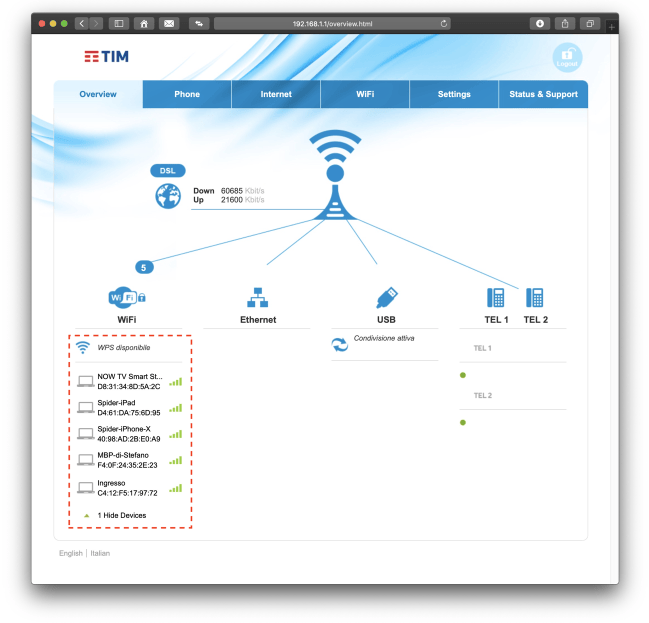The width and height of the screenshot is (649, 623).
Task: Click the Up speed value 21600
Action: [232, 200]
